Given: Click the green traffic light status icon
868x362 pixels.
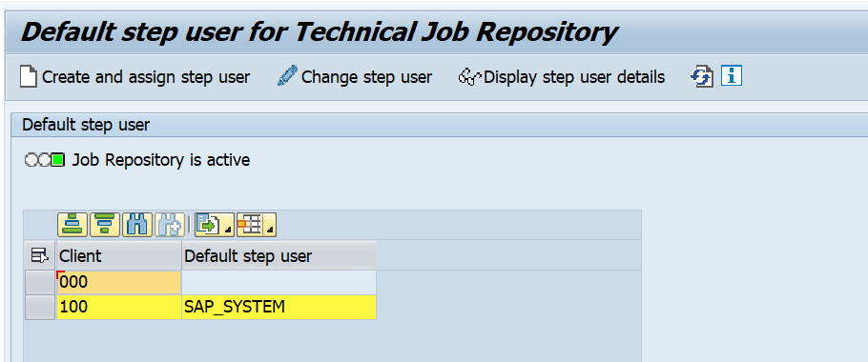Looking at the screenshot, I should click(57, 160).
